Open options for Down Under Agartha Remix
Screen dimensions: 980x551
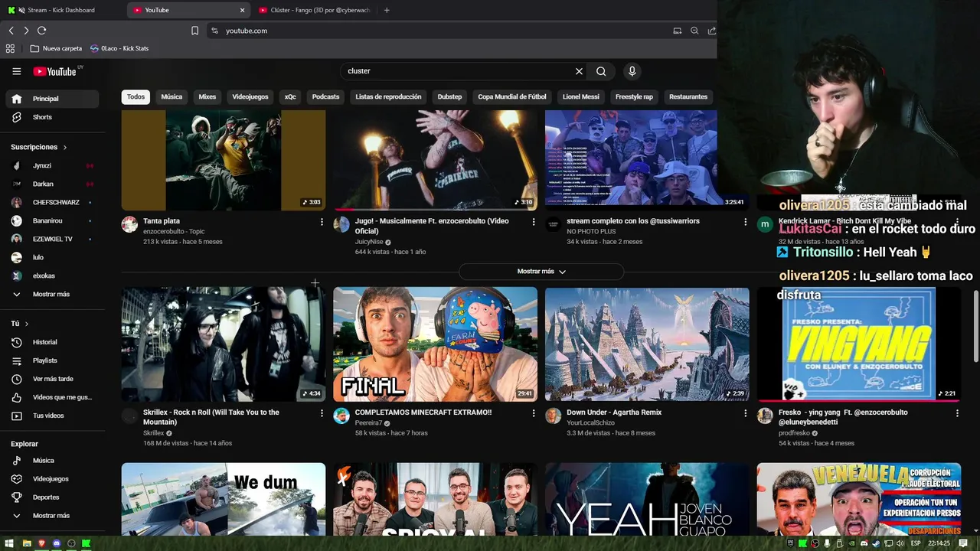[x=745, y=412]
